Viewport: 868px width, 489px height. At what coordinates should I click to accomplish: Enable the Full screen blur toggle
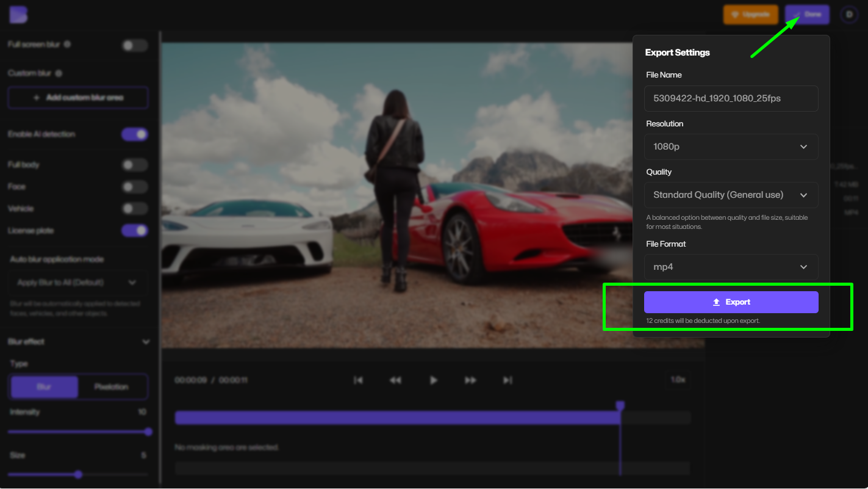coord(134,45)
